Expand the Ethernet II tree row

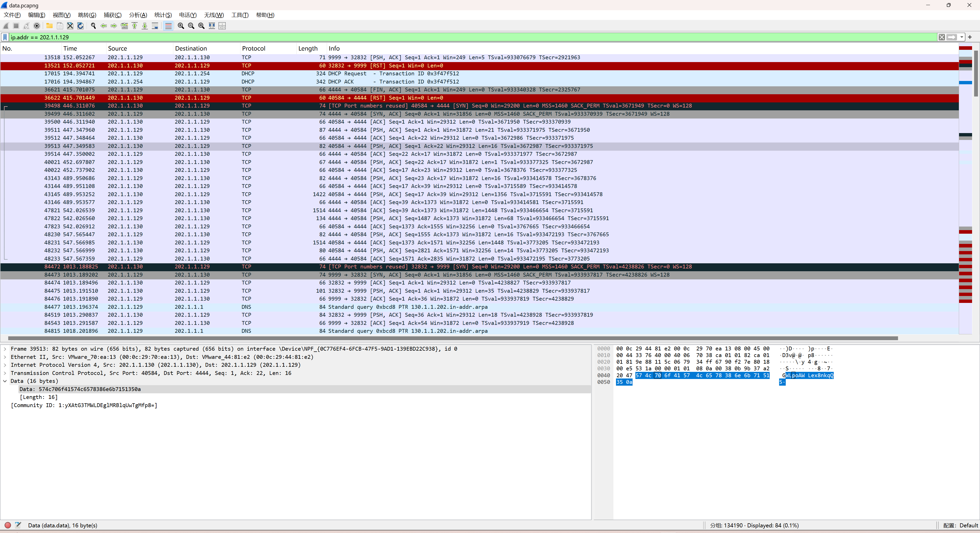[5, 357]
